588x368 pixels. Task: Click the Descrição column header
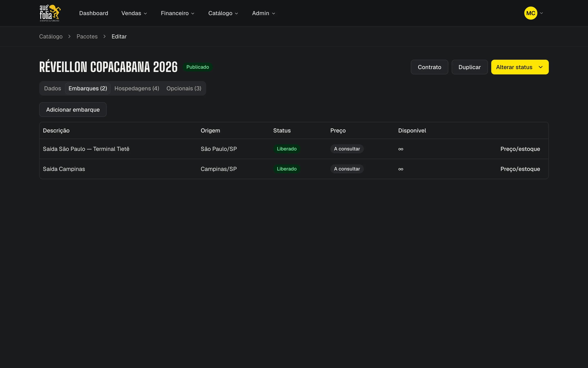[x=56, y=131]
